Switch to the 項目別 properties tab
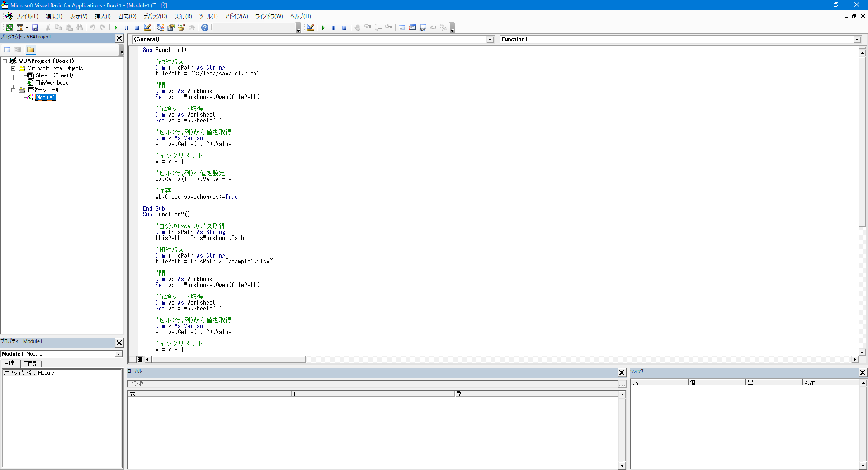Viewport: 868px width, 470px height. point(31,363)
